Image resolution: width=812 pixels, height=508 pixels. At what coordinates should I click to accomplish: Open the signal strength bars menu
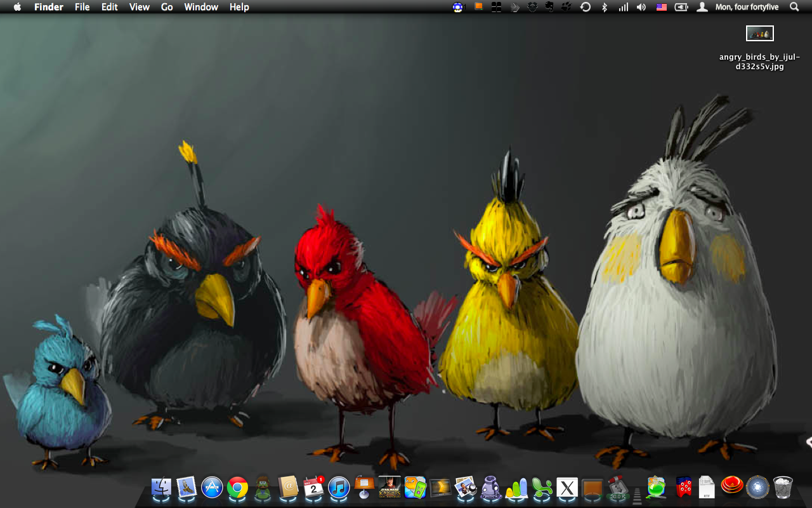pyautogui.click(x=624, y=7)
